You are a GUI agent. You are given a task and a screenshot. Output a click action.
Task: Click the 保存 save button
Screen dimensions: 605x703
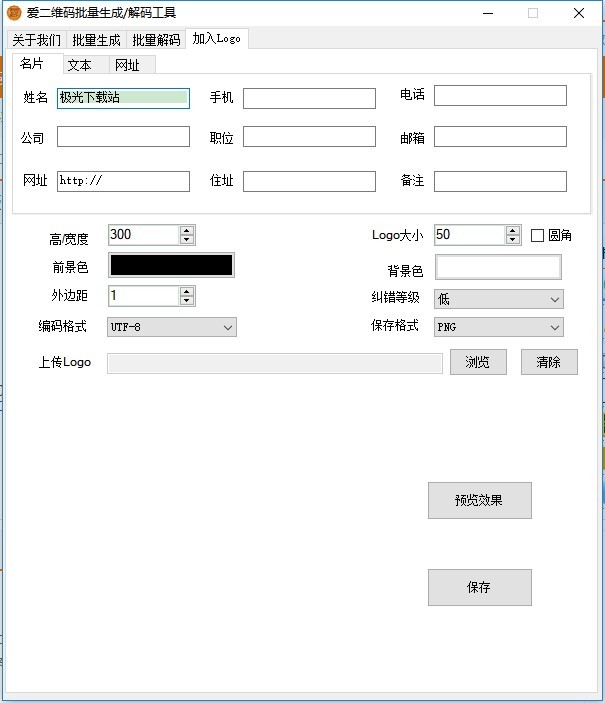click(x=479, y=587)
